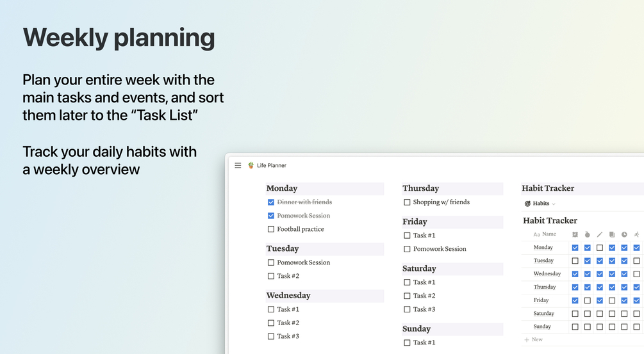Click the running person habit column icon
This screenshot has height=354, width=644.
click(636, 235)
